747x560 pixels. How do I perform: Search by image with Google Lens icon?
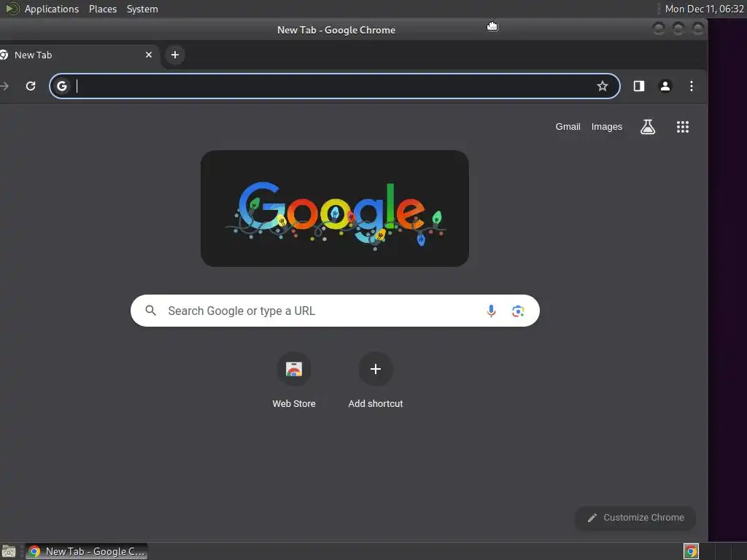point(518,311)
